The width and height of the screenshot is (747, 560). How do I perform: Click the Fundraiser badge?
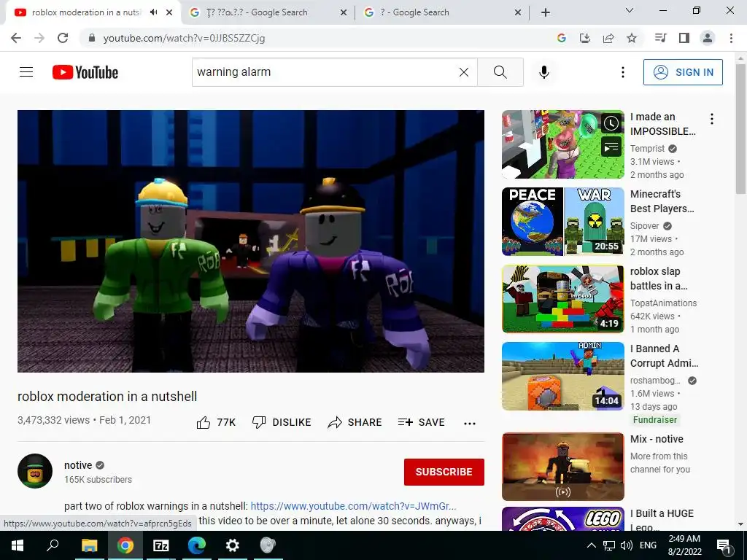point(654,419)
